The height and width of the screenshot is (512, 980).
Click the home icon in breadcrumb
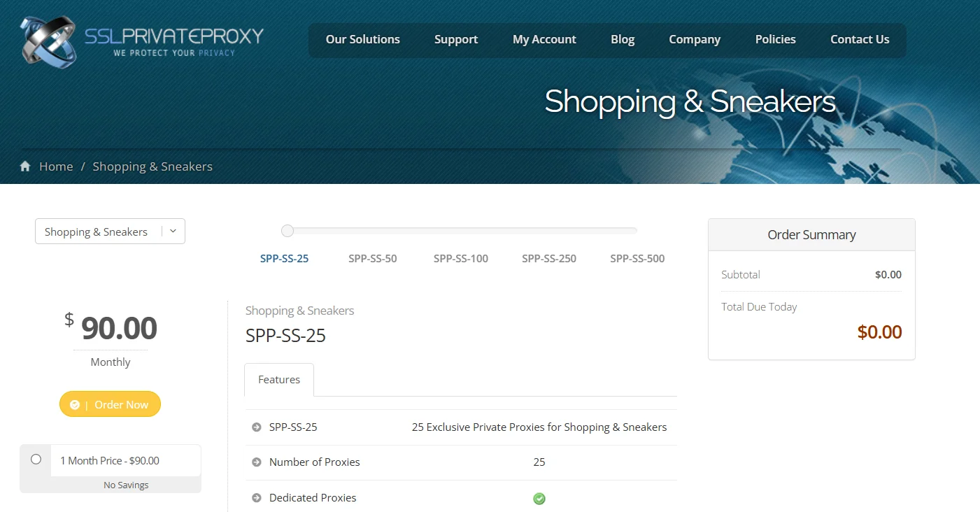(x=25, y=166)
